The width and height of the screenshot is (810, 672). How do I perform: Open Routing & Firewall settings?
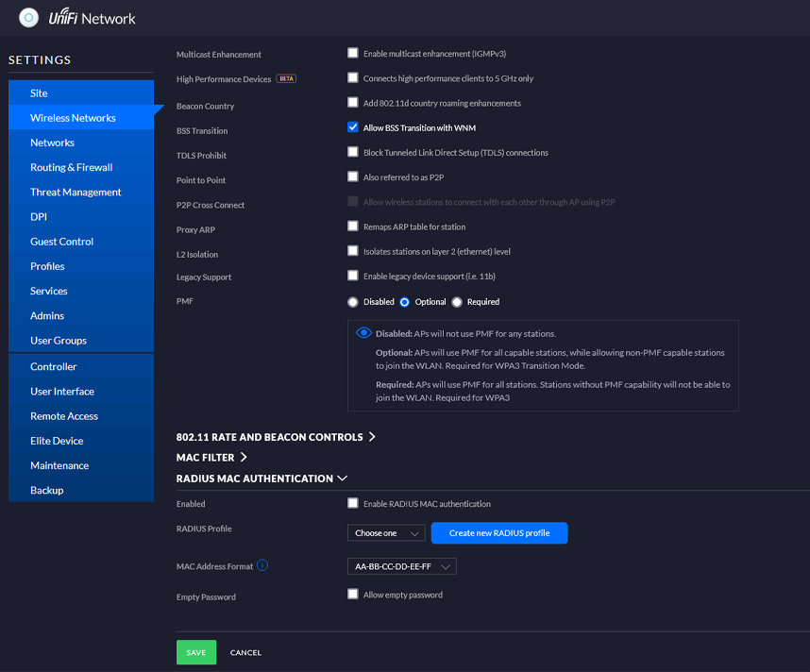point(71,167)
